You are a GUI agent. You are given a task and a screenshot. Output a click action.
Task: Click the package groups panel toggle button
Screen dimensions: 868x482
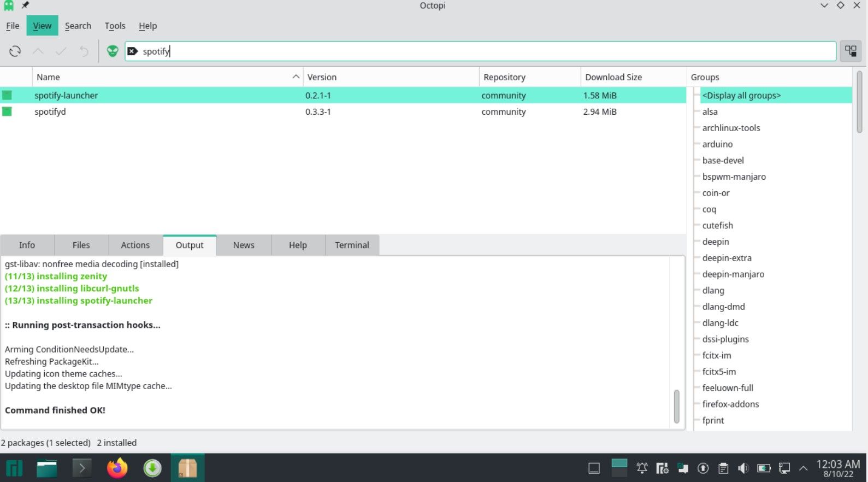[x=851, y=51]
